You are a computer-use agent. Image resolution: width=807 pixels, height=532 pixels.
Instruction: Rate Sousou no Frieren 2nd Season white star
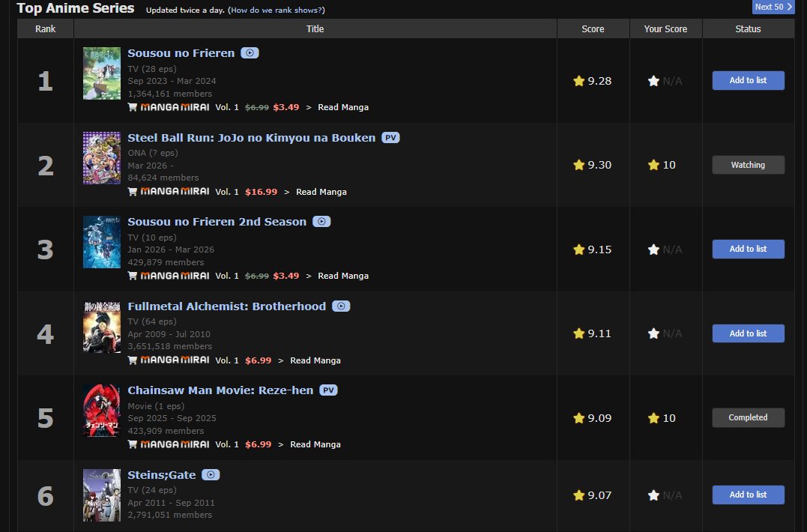653,250
